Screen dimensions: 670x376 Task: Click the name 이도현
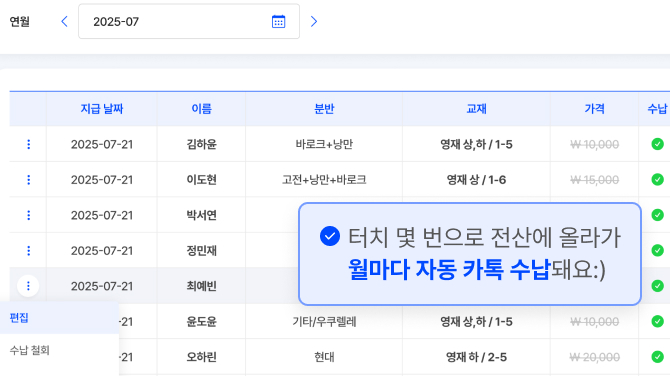click(x=201, y=180)
